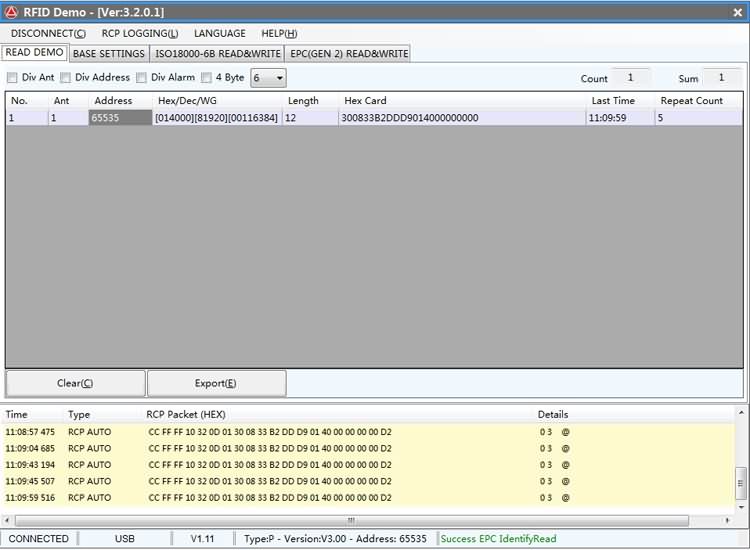Select log entry at 11:09:43 194
The image size is (750, 550).
tap(368, 465)
